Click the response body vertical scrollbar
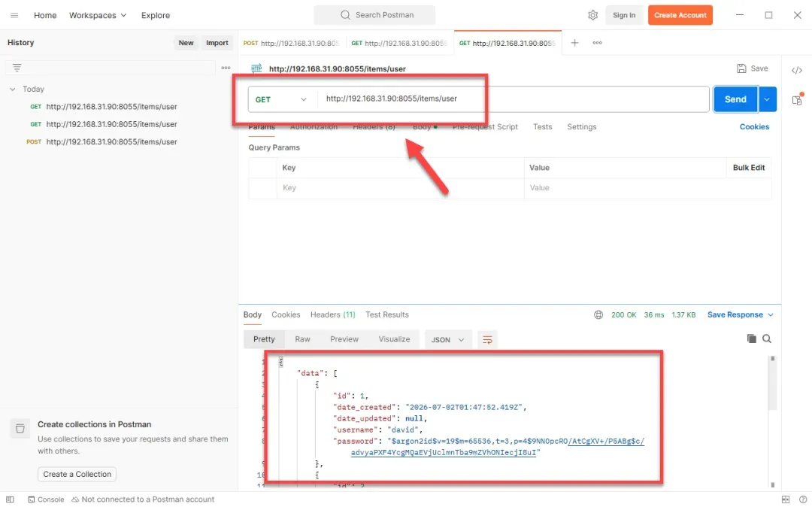 click(x=773, y=383)
